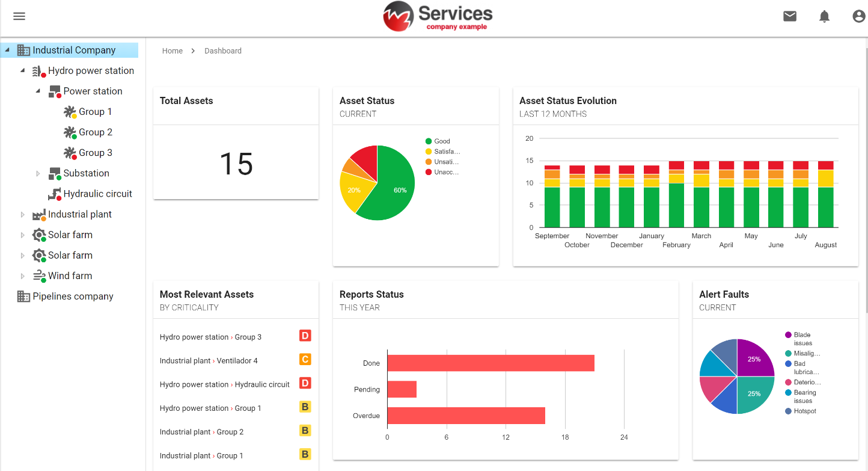Click the Hydraulic circuit pipe icon
Screen dimensions: 868x471
point(55,194)
